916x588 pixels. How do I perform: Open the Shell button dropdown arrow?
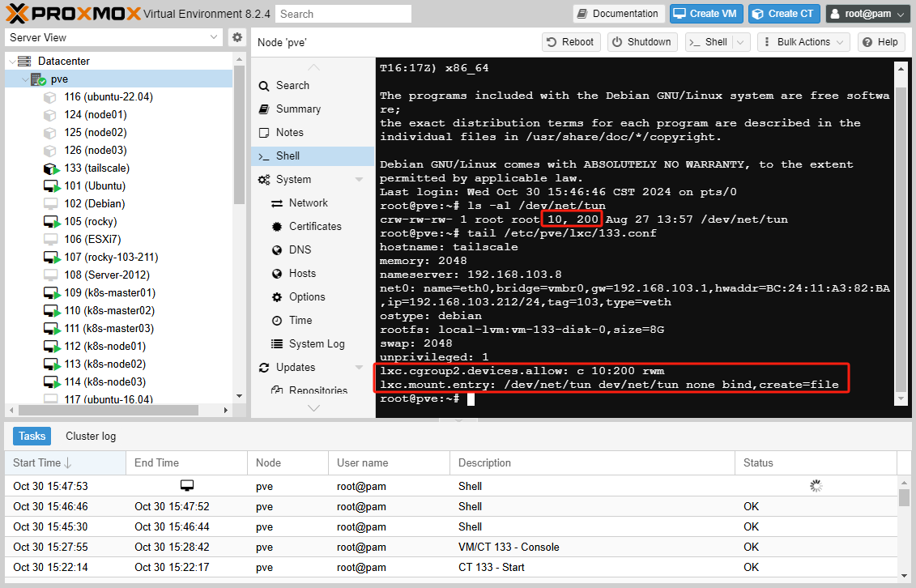point(741,42)
